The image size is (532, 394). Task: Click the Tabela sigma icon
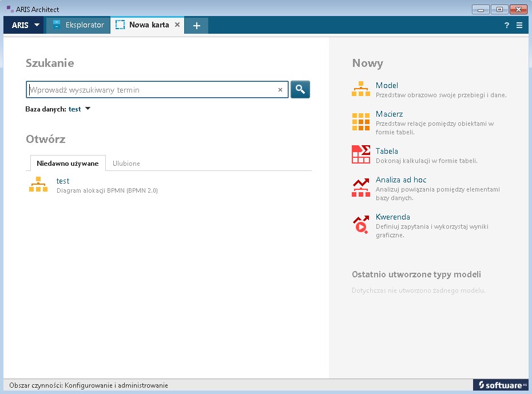click(x=361, y=154)
